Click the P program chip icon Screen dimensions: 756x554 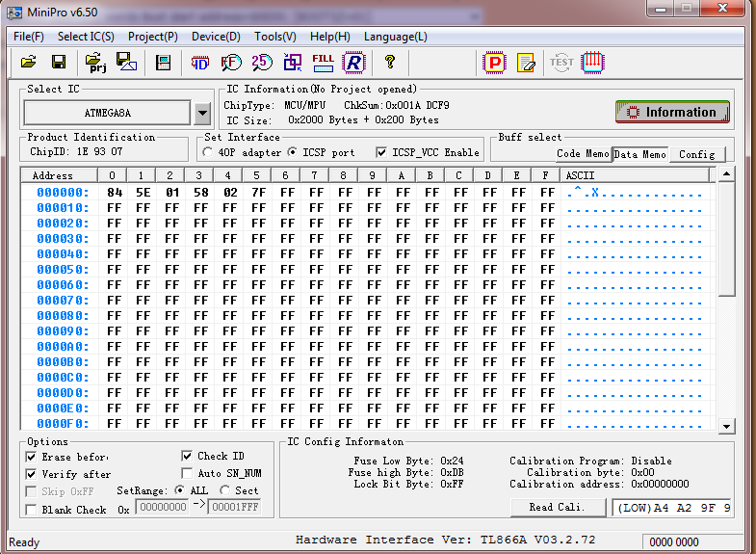coord(494,63)
